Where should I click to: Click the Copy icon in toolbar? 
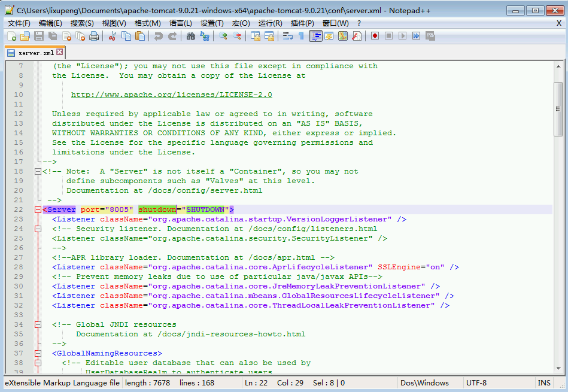click(x=126, y=36)
